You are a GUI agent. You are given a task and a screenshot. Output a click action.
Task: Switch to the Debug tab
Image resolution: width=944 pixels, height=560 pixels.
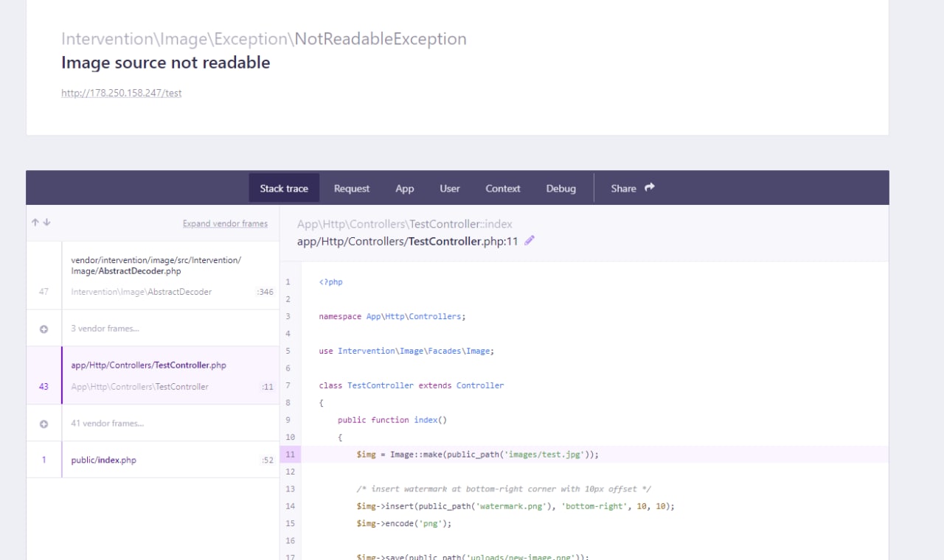pyautogui.click(x=560, y=189)
